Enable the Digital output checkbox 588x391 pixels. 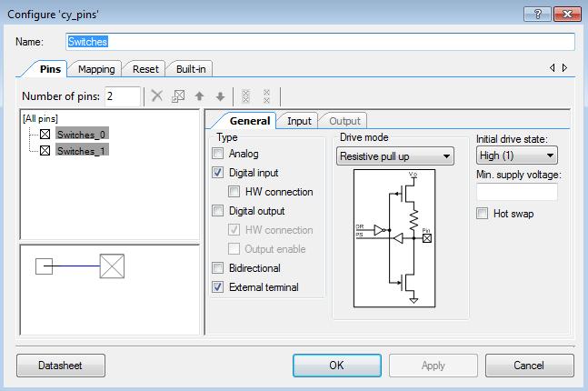(217, 211)
